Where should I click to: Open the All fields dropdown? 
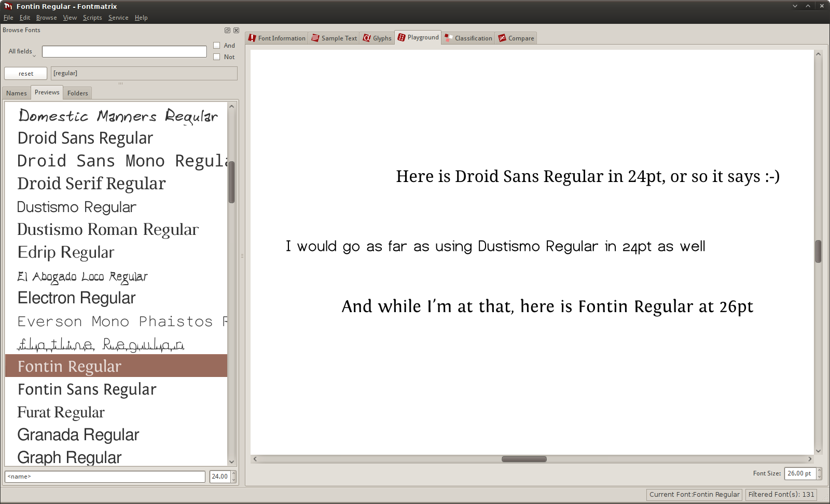pyautogui.click(x=22, y=51)
